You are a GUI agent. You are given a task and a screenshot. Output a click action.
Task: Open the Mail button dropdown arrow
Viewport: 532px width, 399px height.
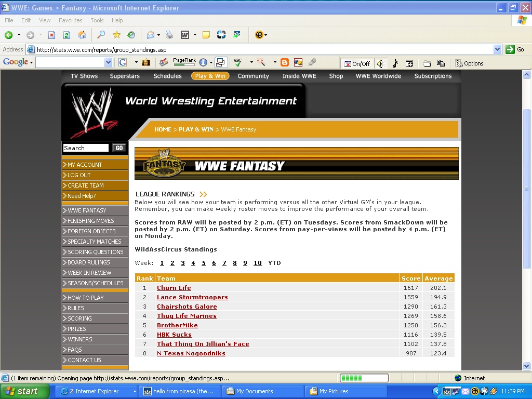coord(158,35)
